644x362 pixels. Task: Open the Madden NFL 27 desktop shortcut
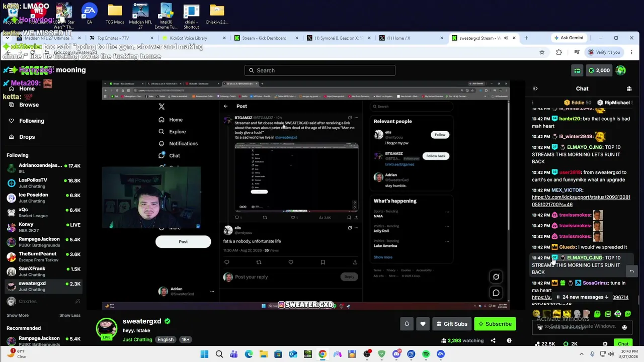click(140, 16)
